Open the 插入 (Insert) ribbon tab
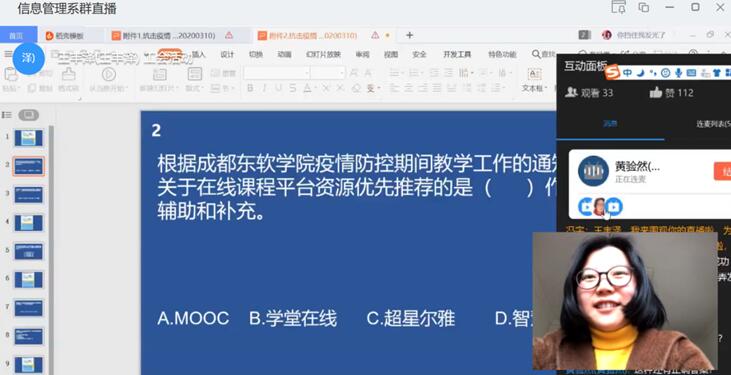 point(199,55)
